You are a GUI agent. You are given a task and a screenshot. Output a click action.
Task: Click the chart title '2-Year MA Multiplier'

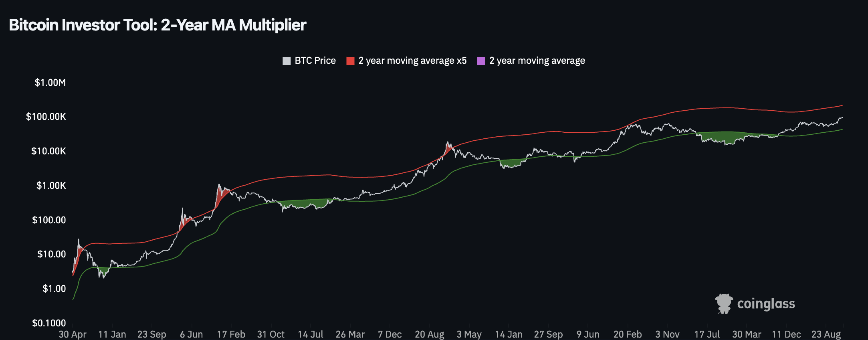[x=233, y=25]
